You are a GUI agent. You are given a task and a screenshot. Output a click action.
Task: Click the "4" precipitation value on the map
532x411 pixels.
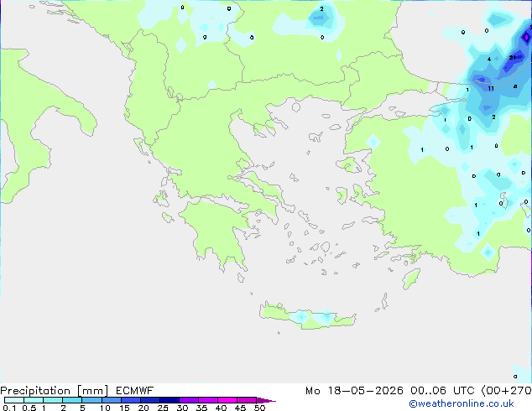click(x=489, y=60)
